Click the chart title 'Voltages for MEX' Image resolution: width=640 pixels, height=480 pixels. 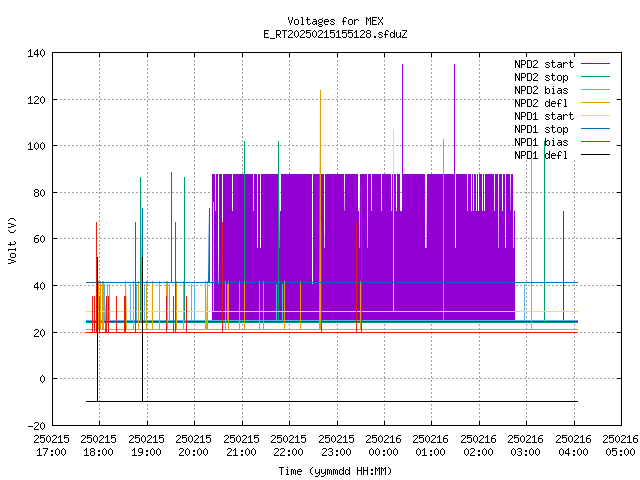point(335,21)
